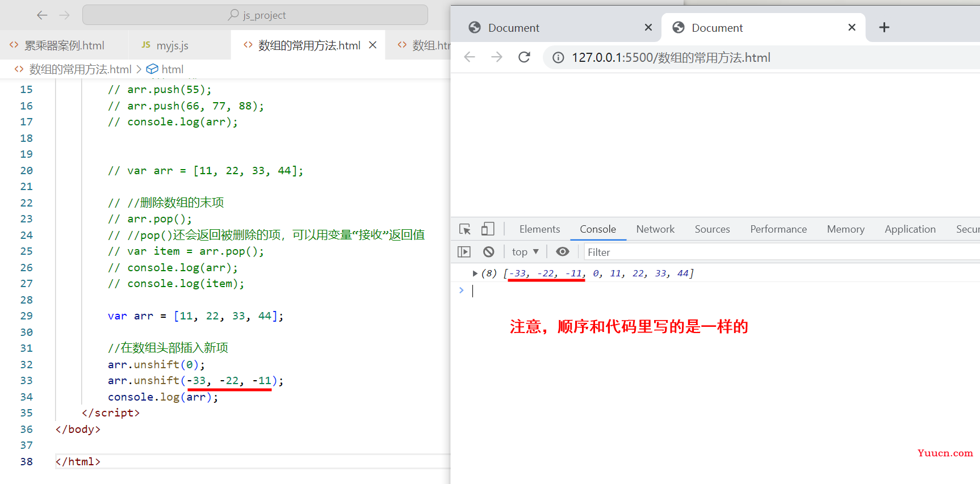Close the 数组的常用方法.html editor tab

pyautogui.click(x=372, y=45)
